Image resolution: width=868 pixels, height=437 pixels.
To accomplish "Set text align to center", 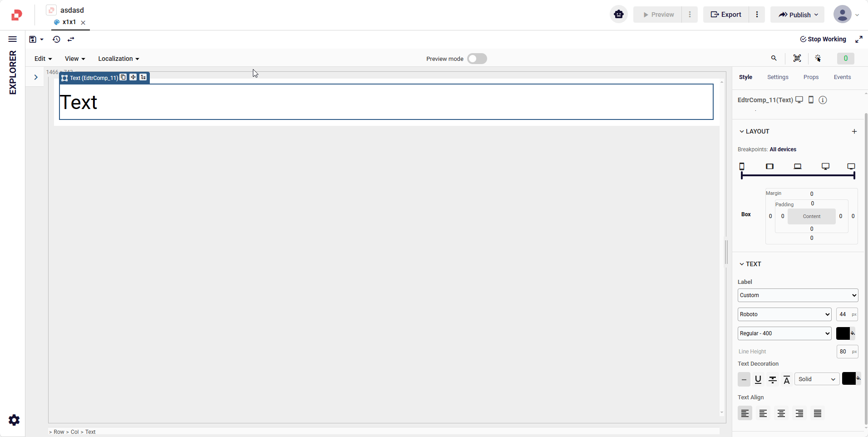I will tap(781, 413).
